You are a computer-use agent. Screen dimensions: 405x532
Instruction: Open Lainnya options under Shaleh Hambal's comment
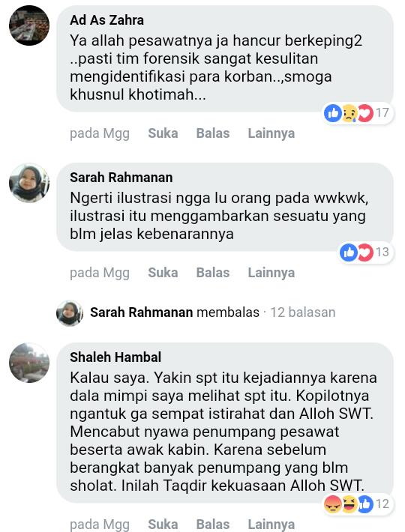(271, 525)
